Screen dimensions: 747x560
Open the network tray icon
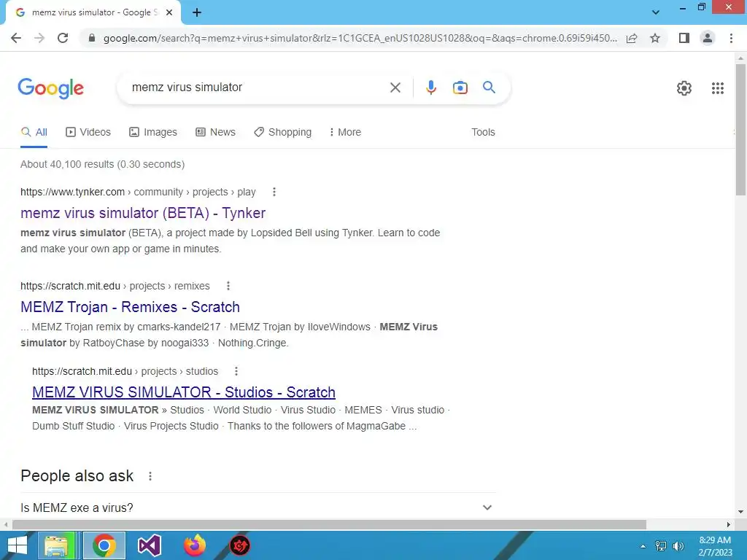click(661, 546)
